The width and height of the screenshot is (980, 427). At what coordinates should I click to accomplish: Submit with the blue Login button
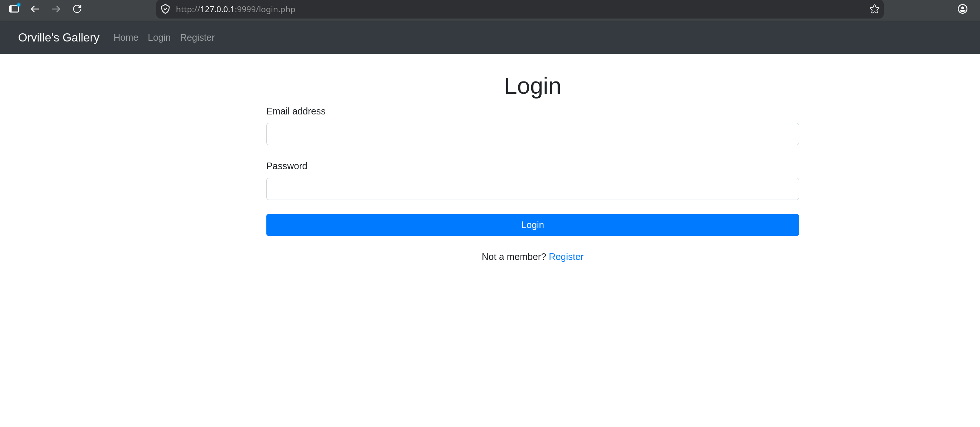[532, 225]
